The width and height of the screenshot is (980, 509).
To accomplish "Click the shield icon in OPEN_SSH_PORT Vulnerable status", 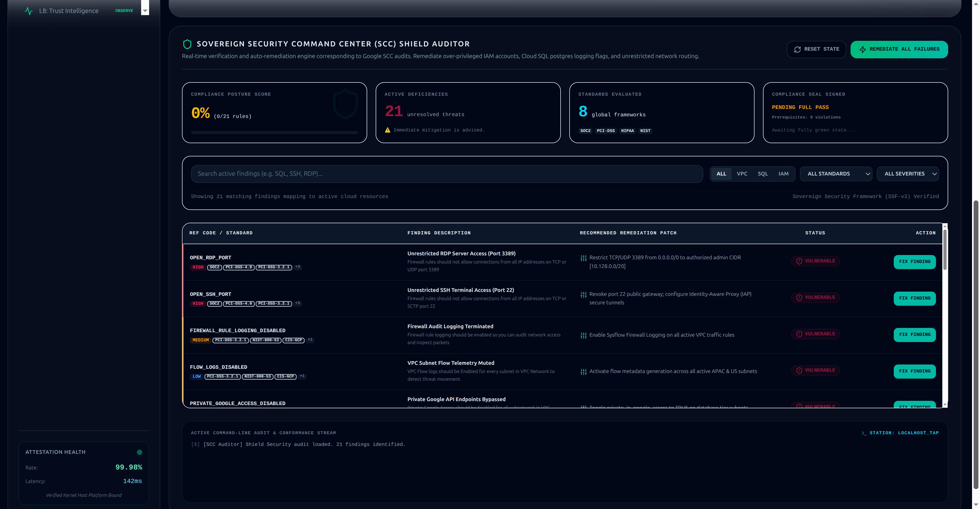I will [799, 298].
